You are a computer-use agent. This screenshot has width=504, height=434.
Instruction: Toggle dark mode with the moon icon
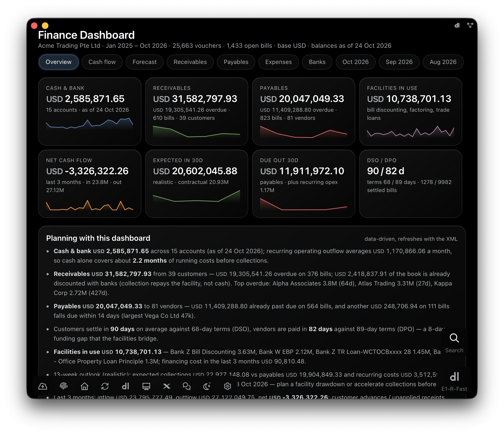pyautogui.click(x=207, y=386)
